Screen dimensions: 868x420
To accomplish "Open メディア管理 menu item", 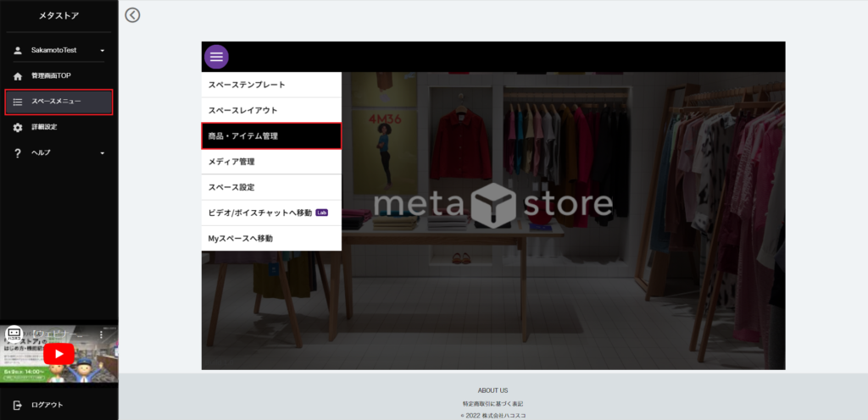I will 271,162.
